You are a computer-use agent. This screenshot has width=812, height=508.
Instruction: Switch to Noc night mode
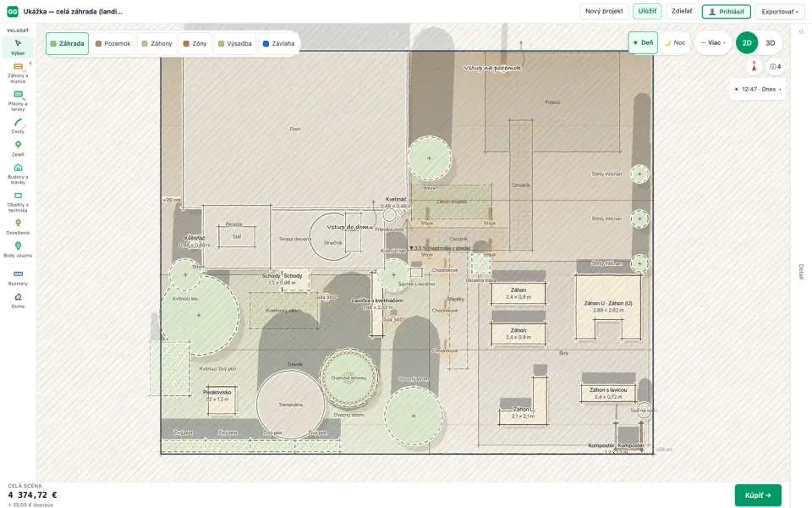point(675,42)
